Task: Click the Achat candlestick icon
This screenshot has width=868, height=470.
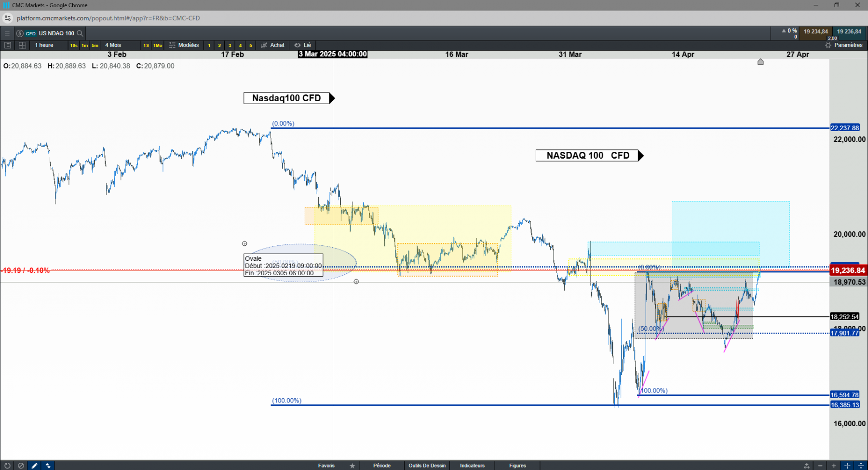Action: click(x=264, y=45)
